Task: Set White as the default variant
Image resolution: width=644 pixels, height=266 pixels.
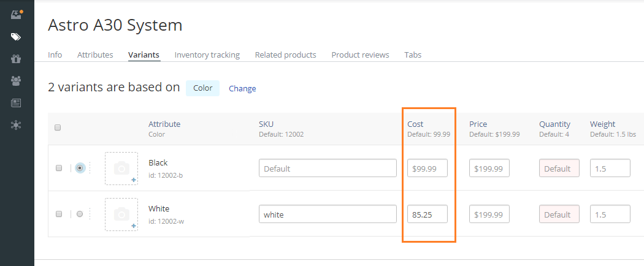Action: pyautogui.click(x=80, y=214)
